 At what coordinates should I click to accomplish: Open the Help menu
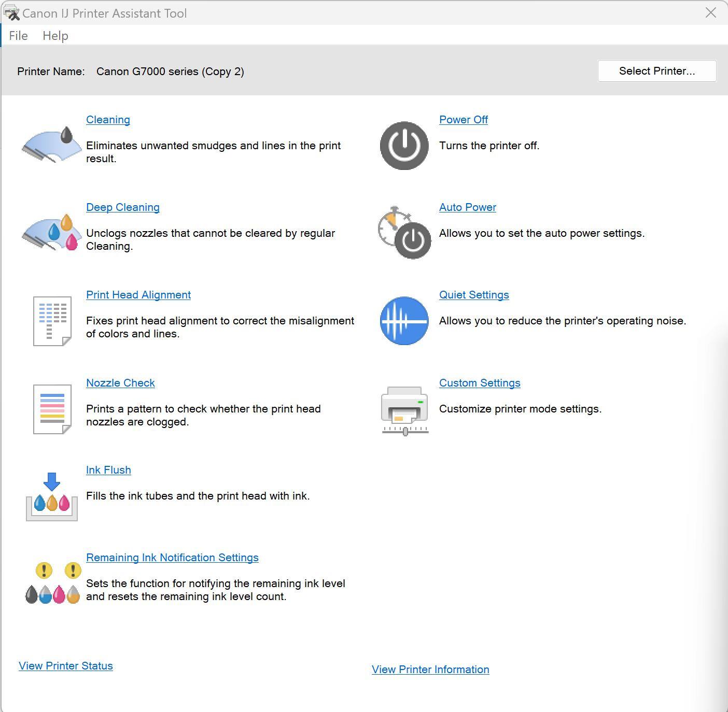coord(55,36)
